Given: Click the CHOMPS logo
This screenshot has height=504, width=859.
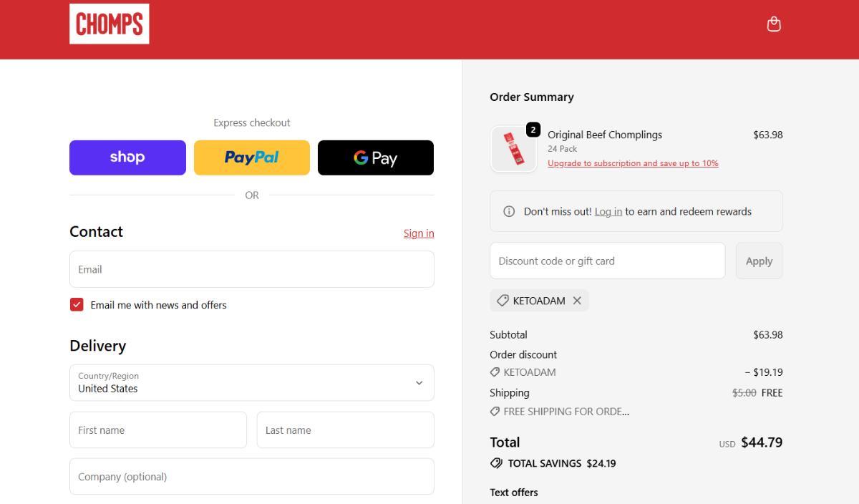Looking at the screenshot, I should pos(110,24).
